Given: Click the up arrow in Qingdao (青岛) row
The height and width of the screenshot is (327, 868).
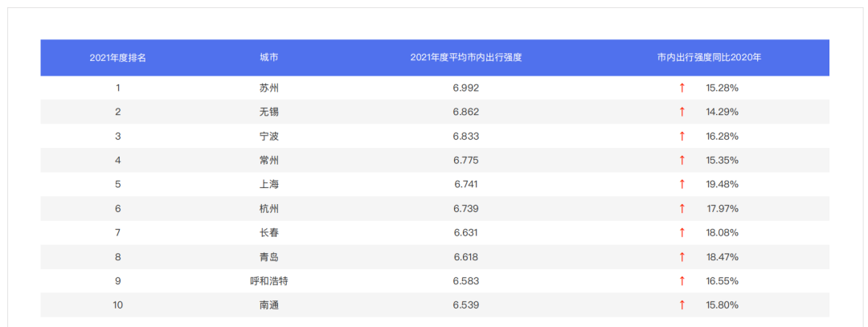Looking at the screenshot, I should click(682, 256).
